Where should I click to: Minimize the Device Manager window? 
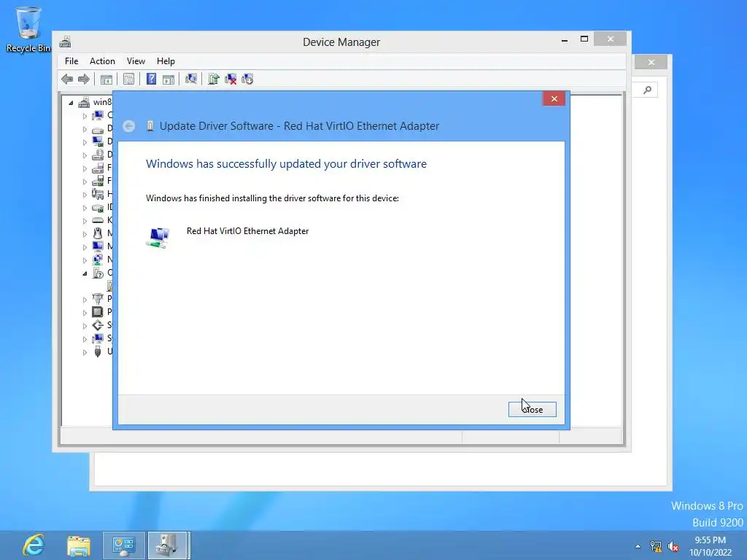click(x=565, y=40)
